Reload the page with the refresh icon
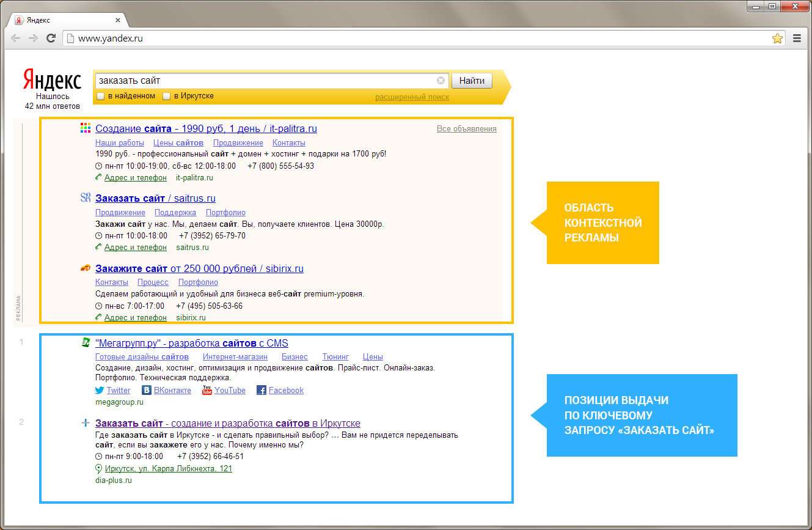This screenshot has height=530, width=812. (51, 38)
